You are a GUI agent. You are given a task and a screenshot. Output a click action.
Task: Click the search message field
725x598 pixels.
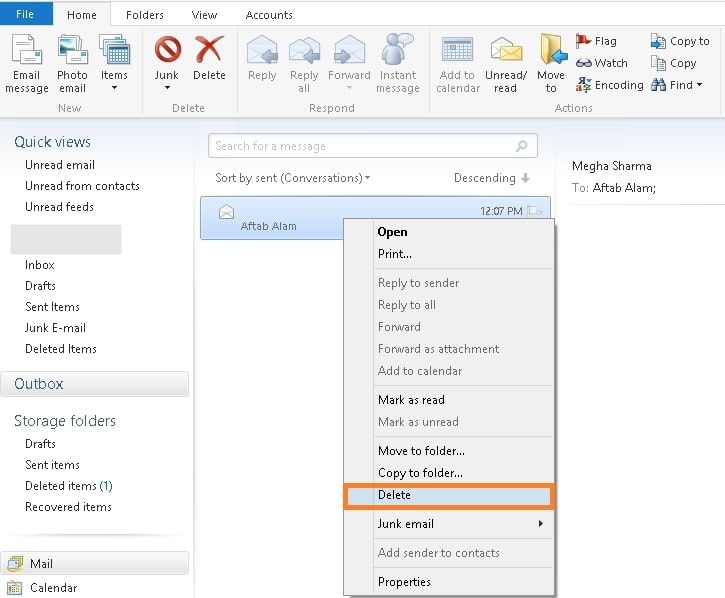(x=373, y=146)
